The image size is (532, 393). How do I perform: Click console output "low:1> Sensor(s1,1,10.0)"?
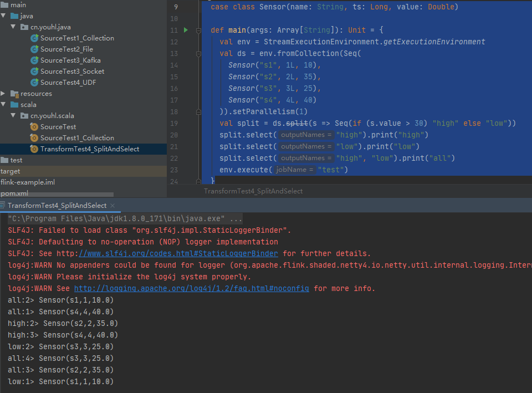(x=60, y=381)
